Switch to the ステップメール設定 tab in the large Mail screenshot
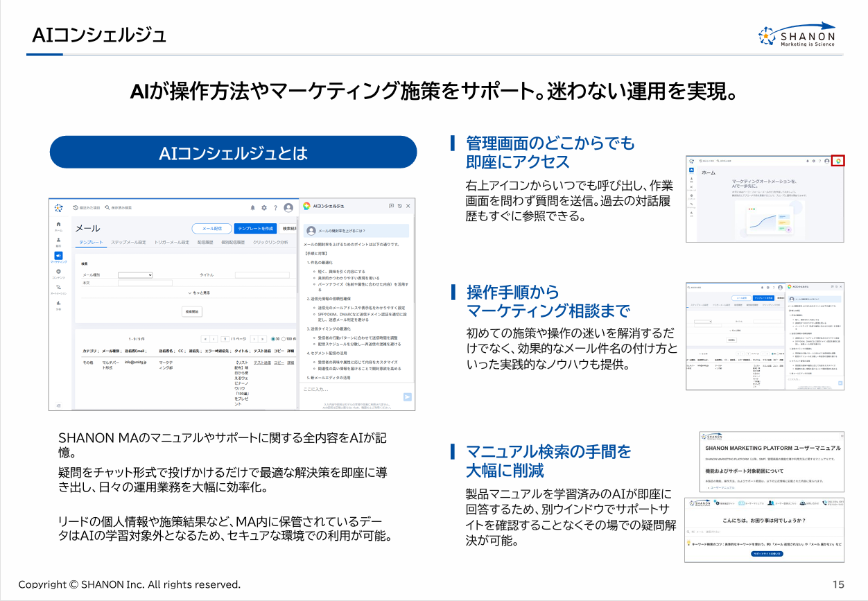This screenshot has width=868, height=601. pyautogui.click(x=128, y=242)
